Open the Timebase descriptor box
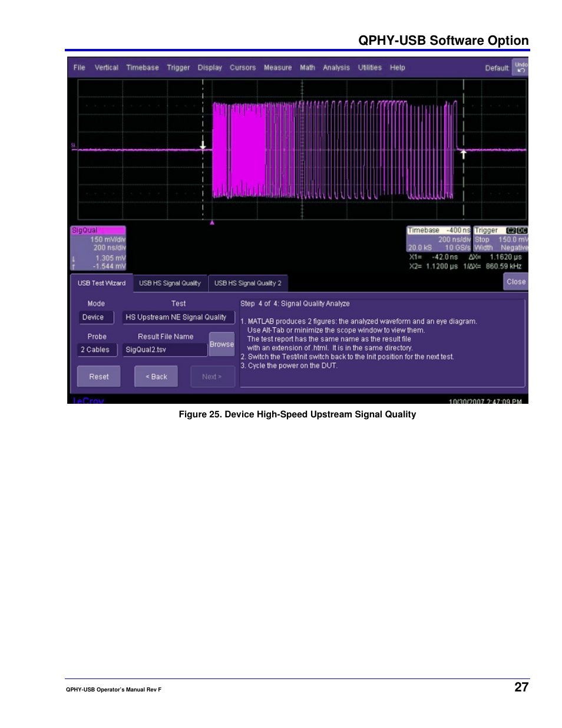 click(439, 239)
